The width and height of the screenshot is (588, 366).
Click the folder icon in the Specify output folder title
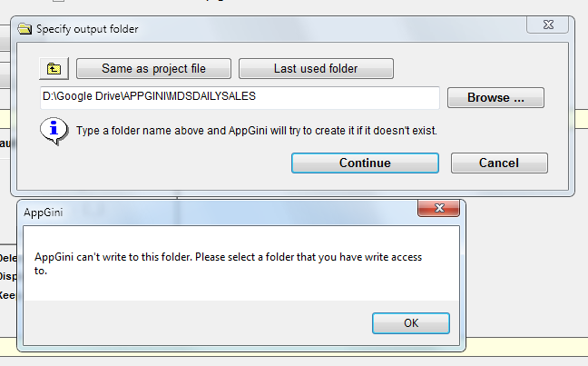(24, 29)
